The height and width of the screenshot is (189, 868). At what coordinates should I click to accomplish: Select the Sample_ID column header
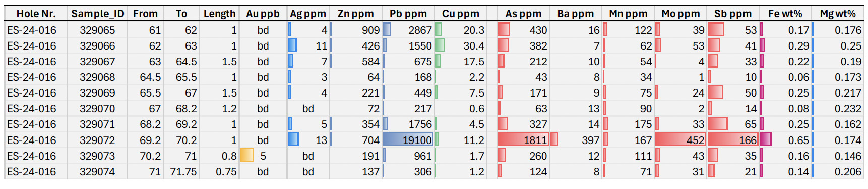(97, 14)
